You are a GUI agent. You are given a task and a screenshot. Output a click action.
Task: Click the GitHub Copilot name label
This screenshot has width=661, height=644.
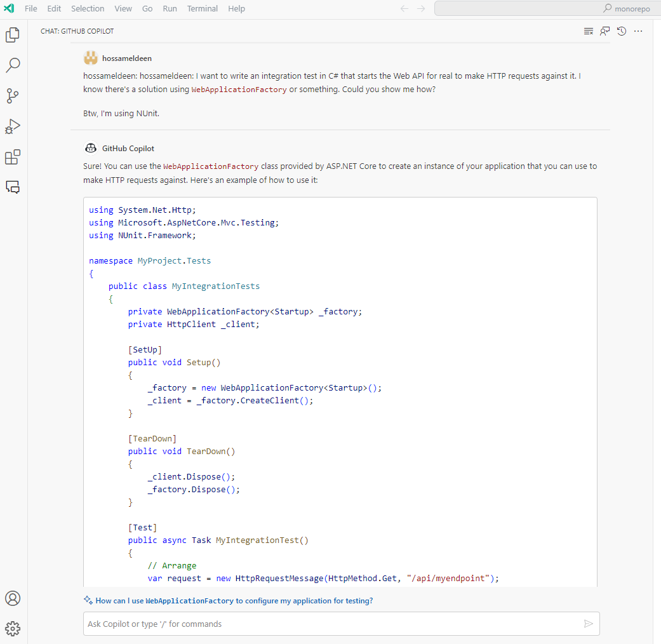pos(128,149)
